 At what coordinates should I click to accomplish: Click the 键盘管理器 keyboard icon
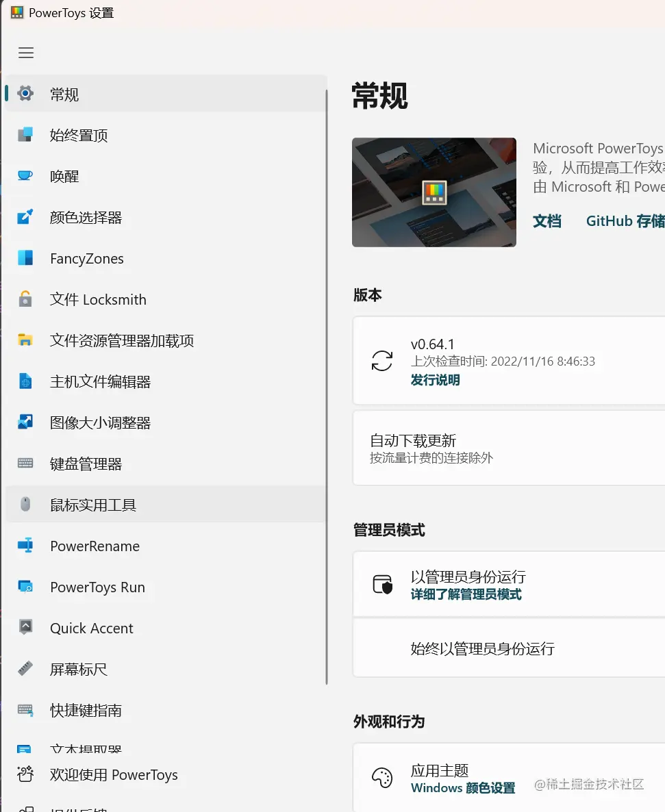click(25, 463)
